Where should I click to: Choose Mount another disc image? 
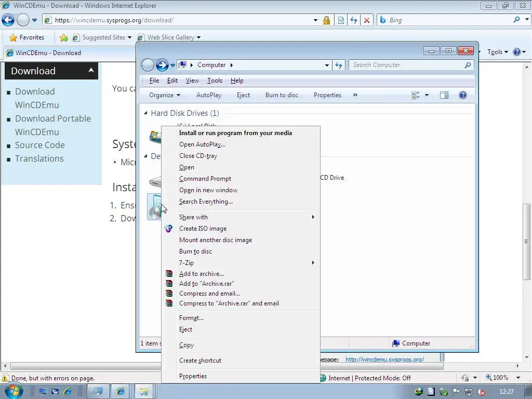tap(241, 240)
